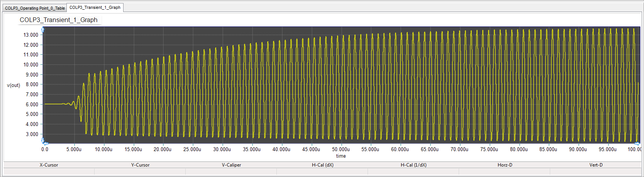Click the COLP3_Transient_1_Graph title label
644x177 pixels.
[x=59, y=20]
